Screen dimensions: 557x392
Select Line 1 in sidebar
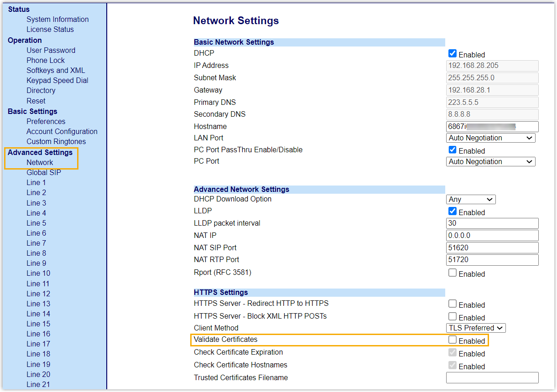(36, 183)
